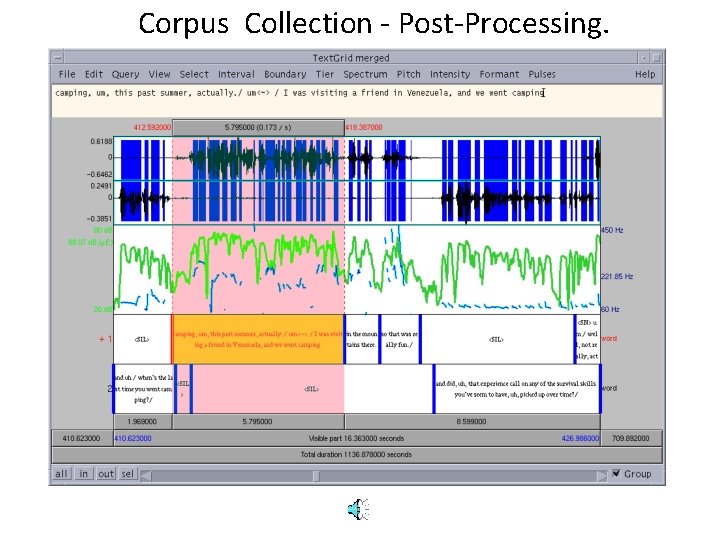Select the first <SIL> interval in tier 1
The width and height of the screenshot is (720, 540).
point(142,339)
